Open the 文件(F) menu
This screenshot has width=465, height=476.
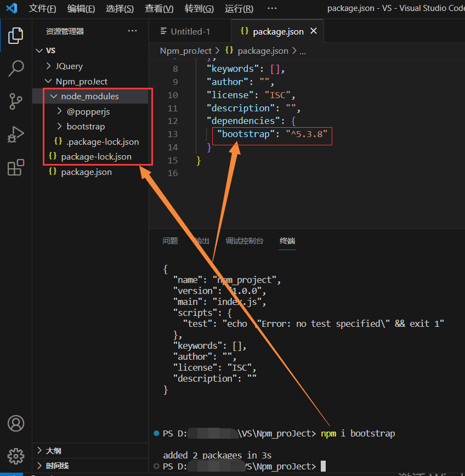tap(42, 9)
